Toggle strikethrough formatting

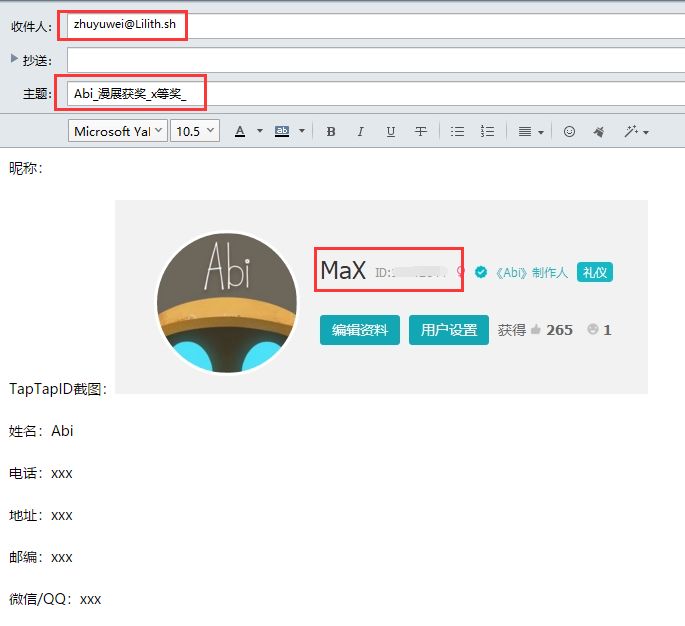(421, 131)
